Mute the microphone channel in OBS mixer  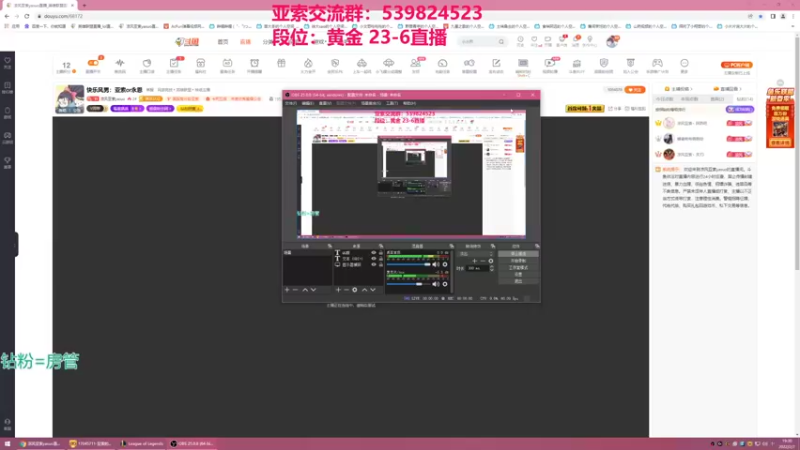pos(436,284)
